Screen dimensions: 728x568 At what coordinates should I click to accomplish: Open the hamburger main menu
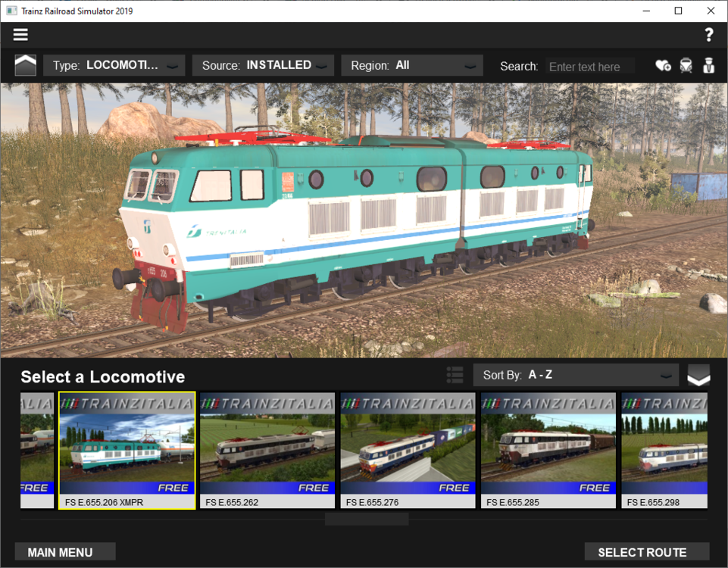click(x=20, y=35)
